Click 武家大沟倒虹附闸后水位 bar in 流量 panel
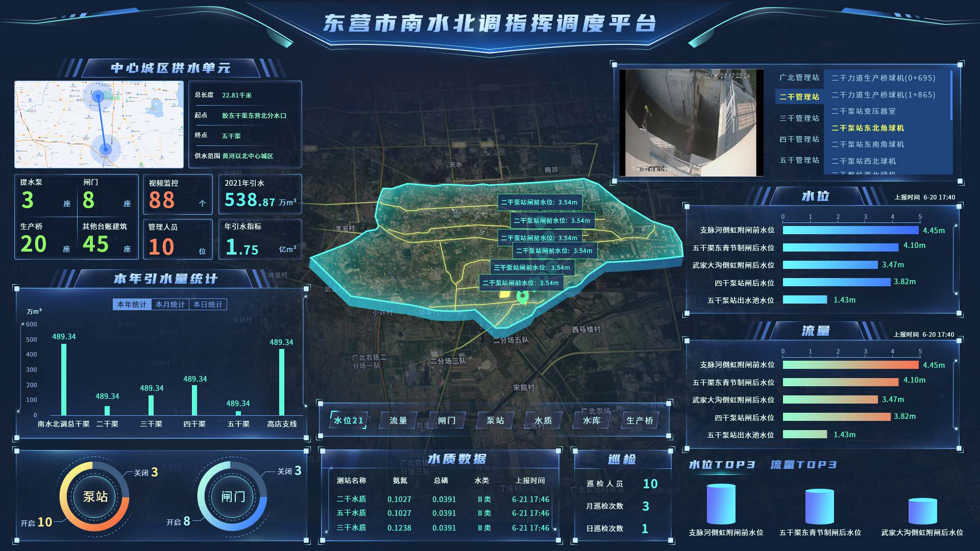Viewport: 980px width, 551px height. (x=830, y=399)
